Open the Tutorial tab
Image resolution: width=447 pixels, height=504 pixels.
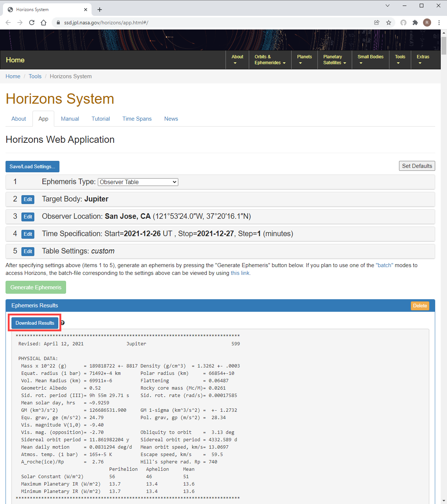101,119
